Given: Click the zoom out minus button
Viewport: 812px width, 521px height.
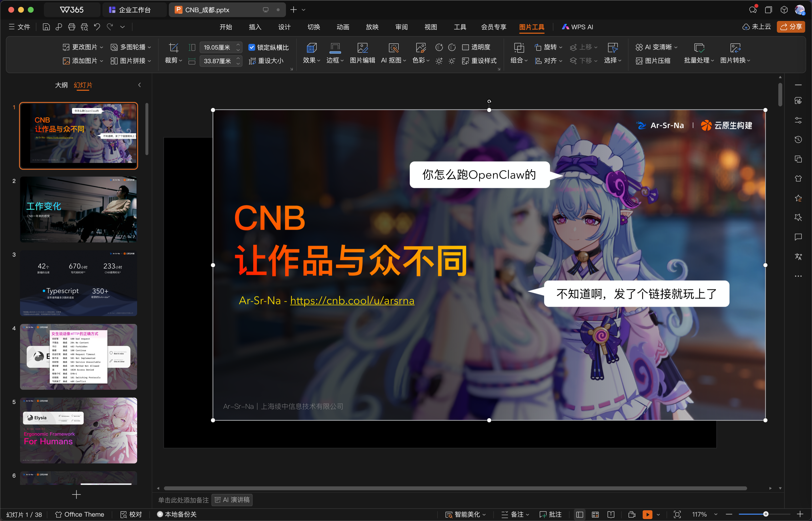Looking at the screenshot, I should point(729,514).
